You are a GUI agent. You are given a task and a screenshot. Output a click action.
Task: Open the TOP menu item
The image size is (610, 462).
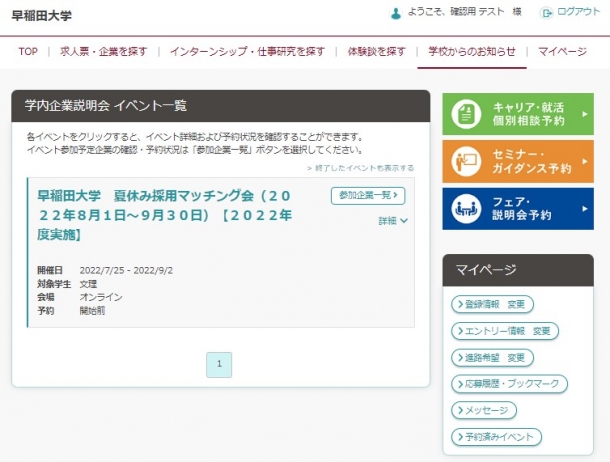28,51
